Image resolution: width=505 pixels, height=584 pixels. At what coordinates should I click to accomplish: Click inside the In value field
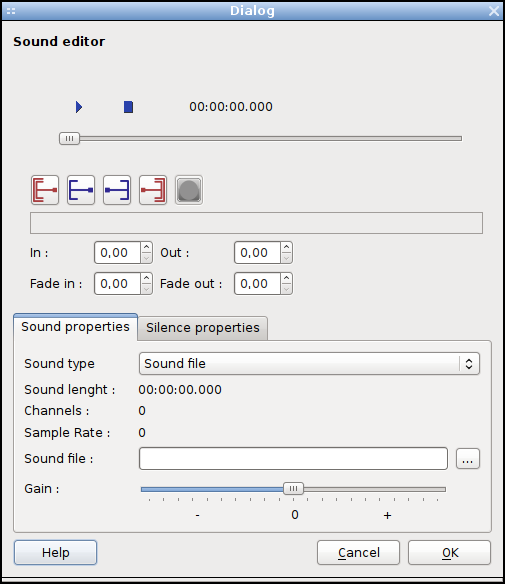[x=117, y=253]
